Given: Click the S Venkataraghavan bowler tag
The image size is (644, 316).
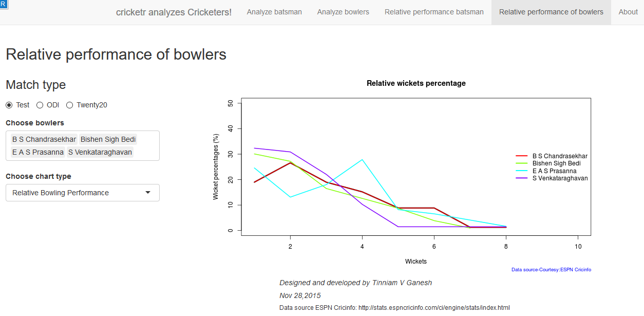Looking at the screenshot, I should (x=100, y=152).
